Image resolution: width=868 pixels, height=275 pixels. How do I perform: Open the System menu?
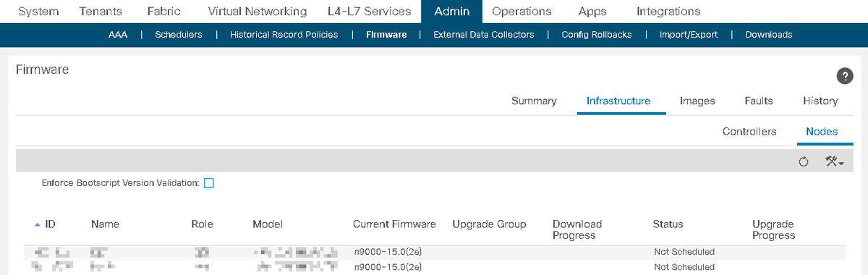pos(38,12)
